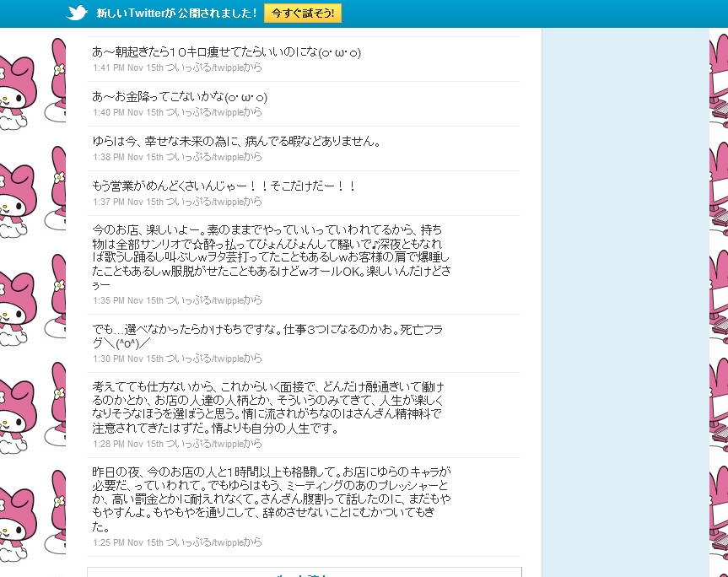The image size is (728, 577).
Task: Click the Twitter bird logo in banner
Action: tap(77, 13)
